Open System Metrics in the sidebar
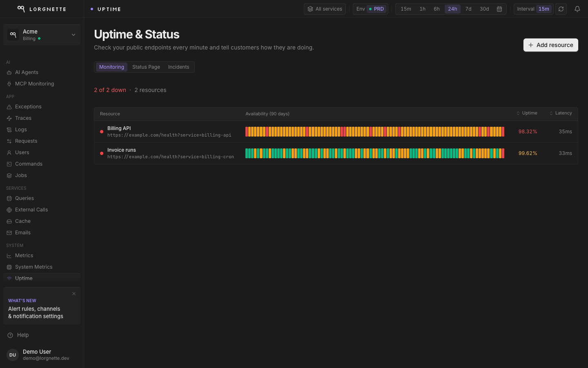This screenshot has width=588, height=368. coord(42,267)
